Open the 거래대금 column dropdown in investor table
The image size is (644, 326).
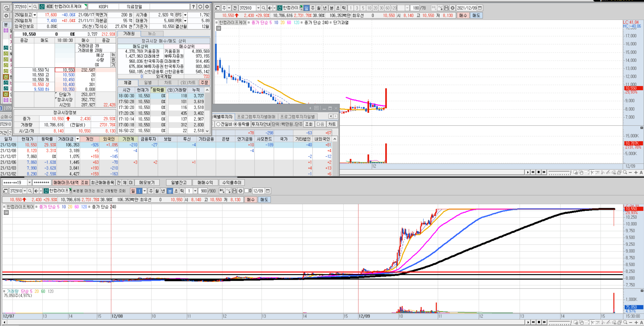click(77, 139)
